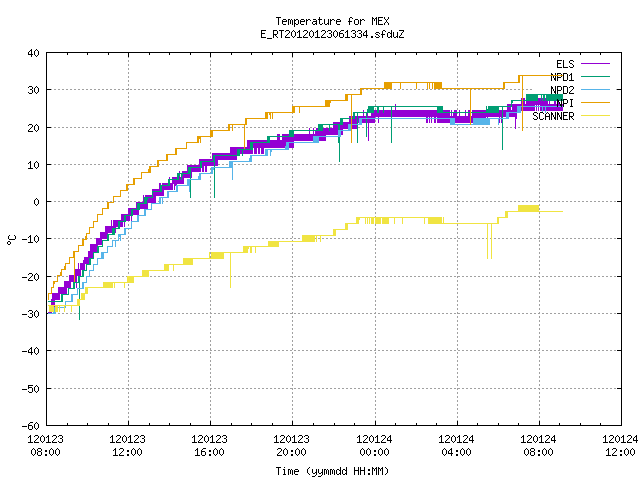Click the x-axis tick label 120123 12:00

point(127,446)
